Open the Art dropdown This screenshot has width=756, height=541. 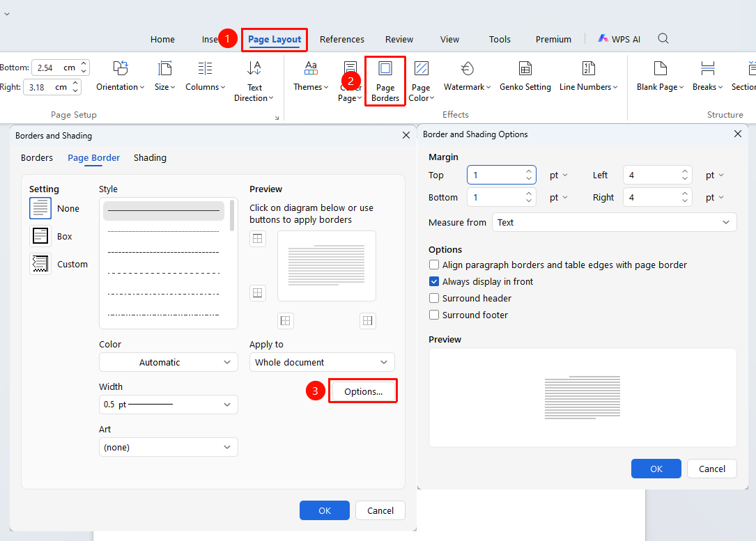tap(168, 447)
